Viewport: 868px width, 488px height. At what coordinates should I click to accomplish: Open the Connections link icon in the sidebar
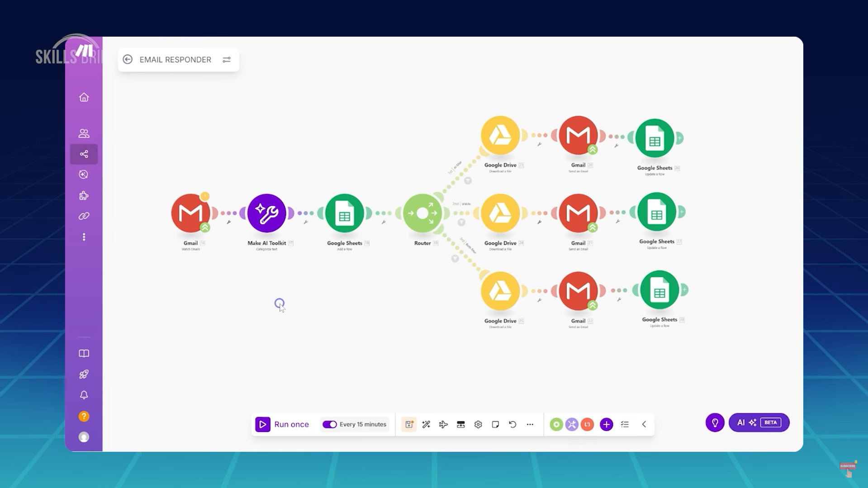coord(84,216)
